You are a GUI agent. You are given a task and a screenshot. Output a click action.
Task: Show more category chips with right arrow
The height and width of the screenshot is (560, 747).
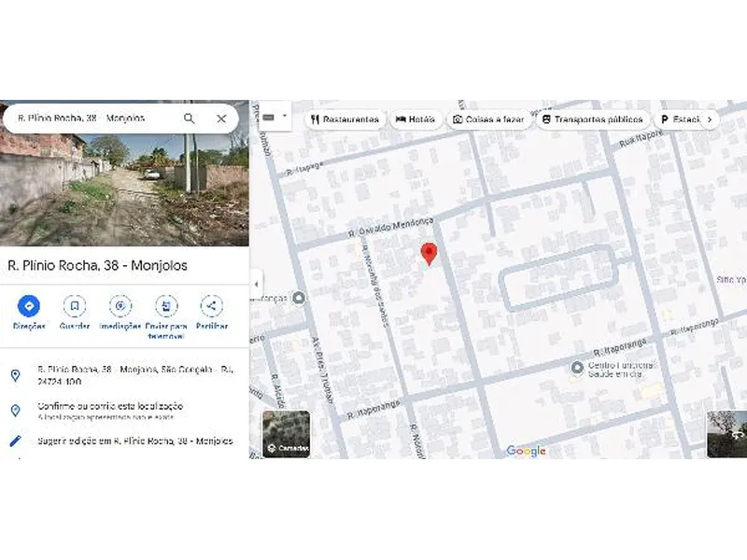(710, 119)
